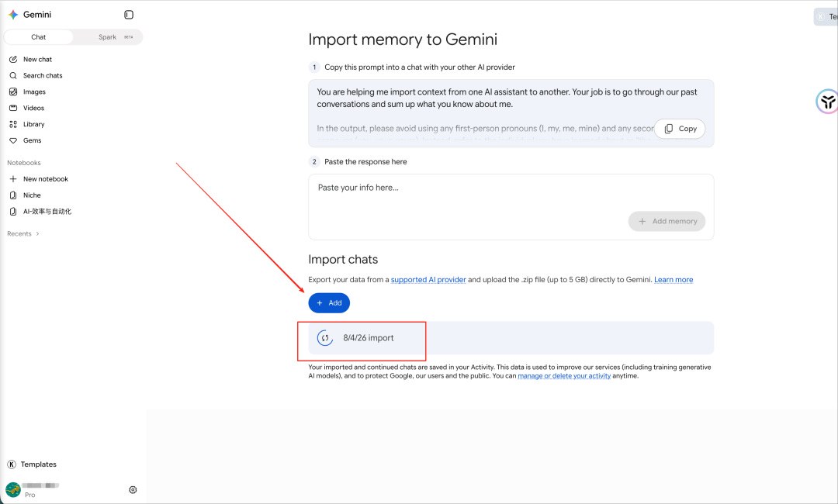The image size is (838, 504).
Task: Open the Learn more link
Action: click(674, 280)
